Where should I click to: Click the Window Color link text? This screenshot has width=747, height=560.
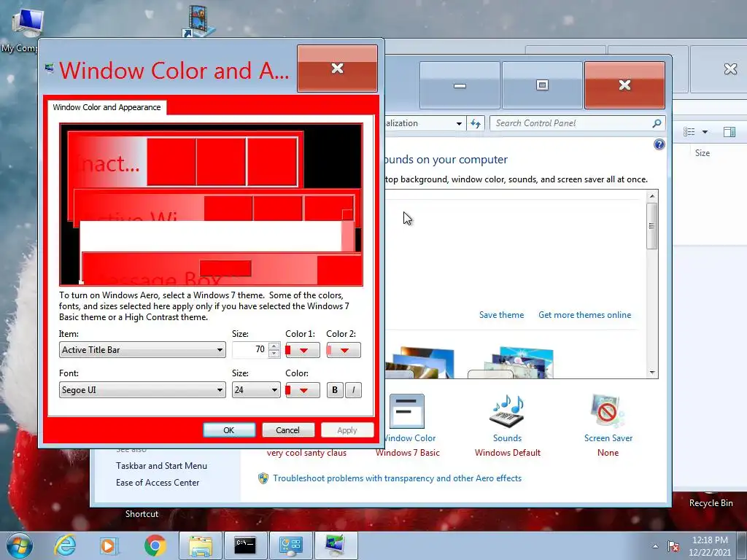409,438
